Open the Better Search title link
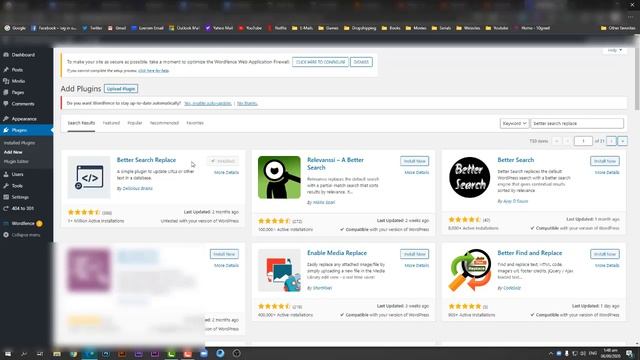 point(516,160)
